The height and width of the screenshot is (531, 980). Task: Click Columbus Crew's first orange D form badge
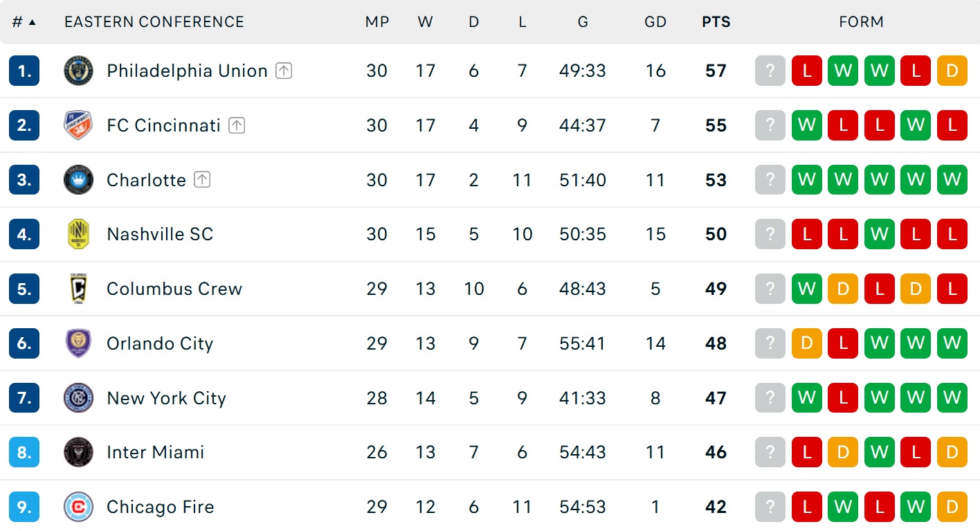tap(843, 289)
